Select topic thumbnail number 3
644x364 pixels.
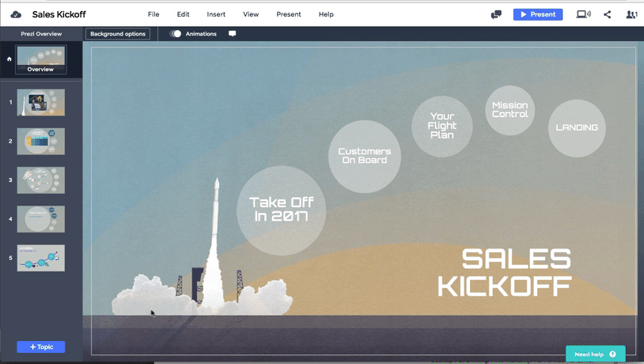point(40,180)
